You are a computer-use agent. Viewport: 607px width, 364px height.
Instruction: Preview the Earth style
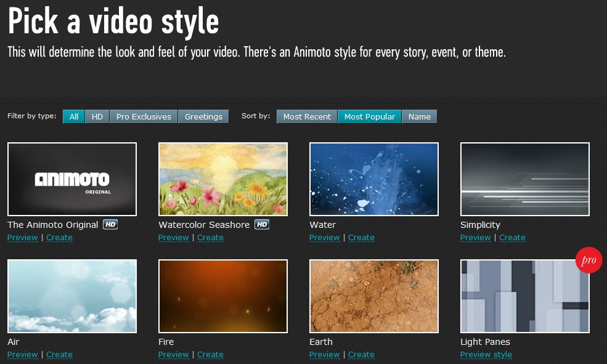click(324, 355)
